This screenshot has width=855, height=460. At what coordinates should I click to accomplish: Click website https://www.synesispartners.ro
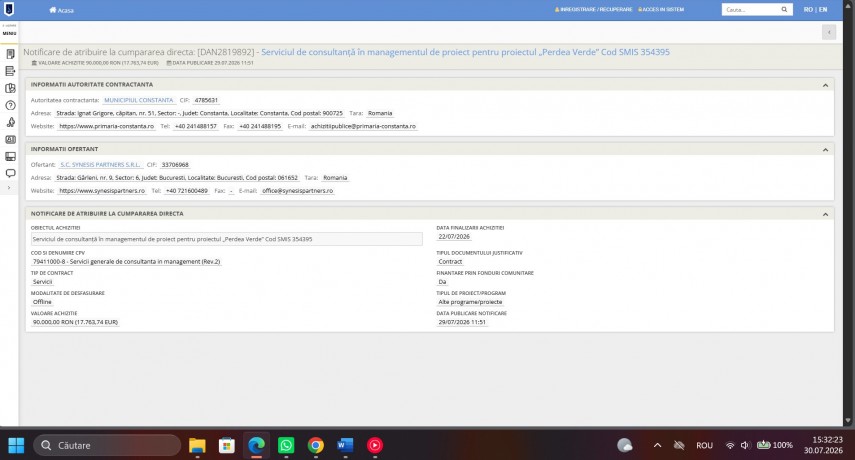pos(102,191)
